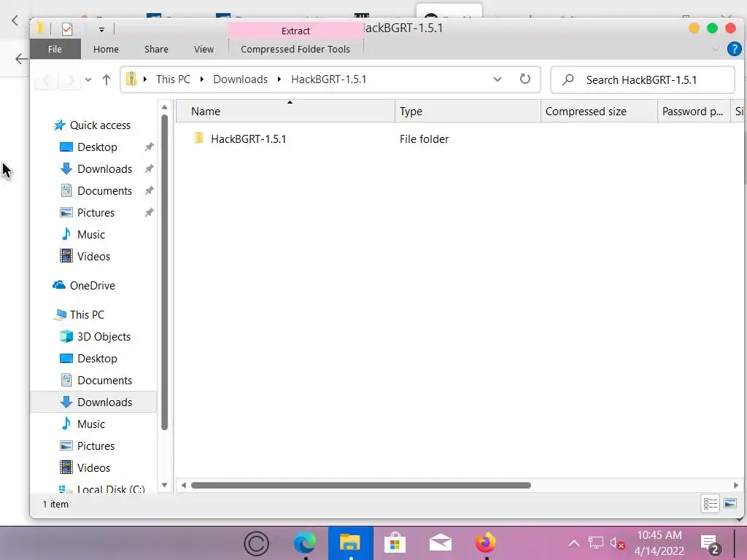747x560 pixels.
Task: Click the blue Help question mark icon
Action: [x=734, y=49]
